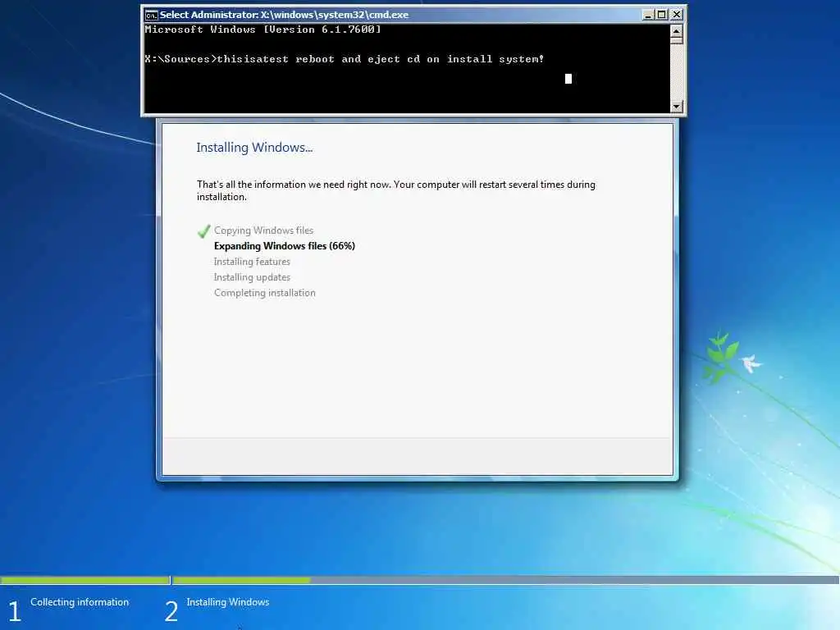The width and height of the screenshot is (840, 630).
Task: Click the 'Copying Windows files' step
Action: tap(263, 231)
